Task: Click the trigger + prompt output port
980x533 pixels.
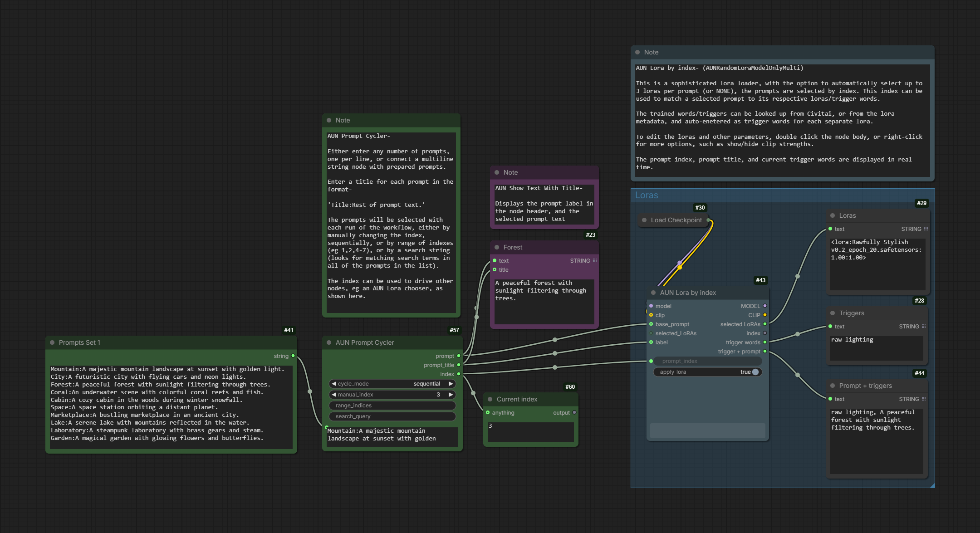Action: click(765, 351)
